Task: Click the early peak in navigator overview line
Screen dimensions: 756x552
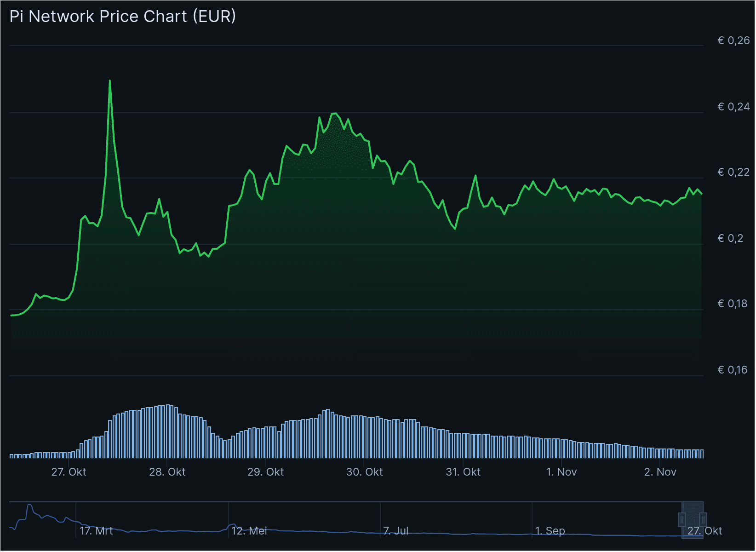Action: tap(29, 506)
